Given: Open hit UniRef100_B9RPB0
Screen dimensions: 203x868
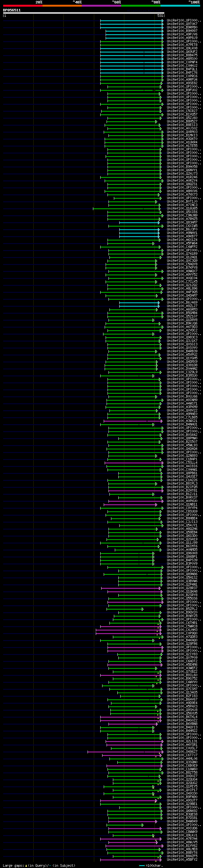Looking at the screenshot, I should click(x=182, y=27).
